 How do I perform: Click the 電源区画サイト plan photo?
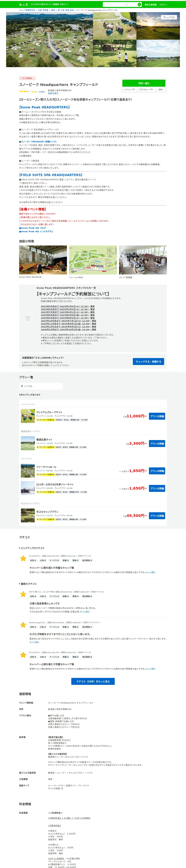pos(28,443)
